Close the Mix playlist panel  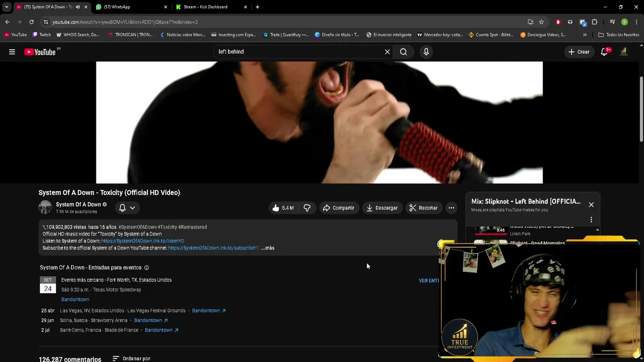pyautogui.click(x=591, y=205)
